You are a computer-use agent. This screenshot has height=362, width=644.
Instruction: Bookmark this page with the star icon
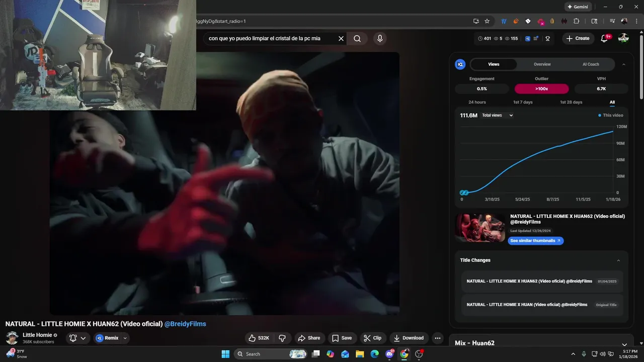pos(487,21)
